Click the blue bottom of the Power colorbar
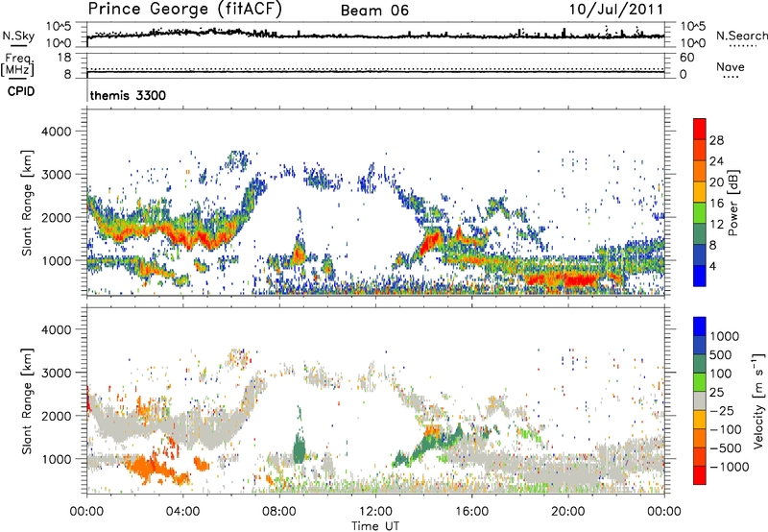This screenshot has width=768, height=532. [700, 277]
